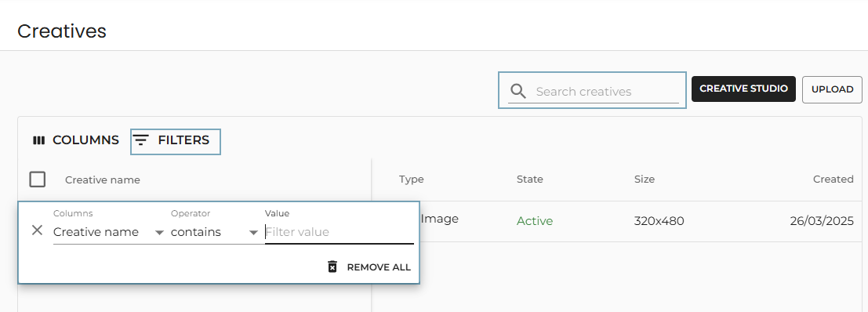
Task: Open the Columns settings
Action: tap(76, 140)
